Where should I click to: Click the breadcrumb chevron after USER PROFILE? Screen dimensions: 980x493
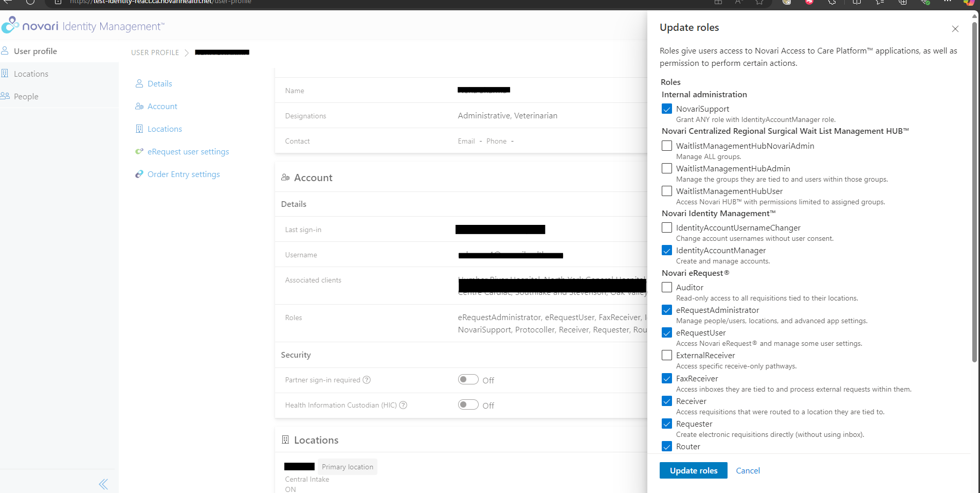[187, 52]
